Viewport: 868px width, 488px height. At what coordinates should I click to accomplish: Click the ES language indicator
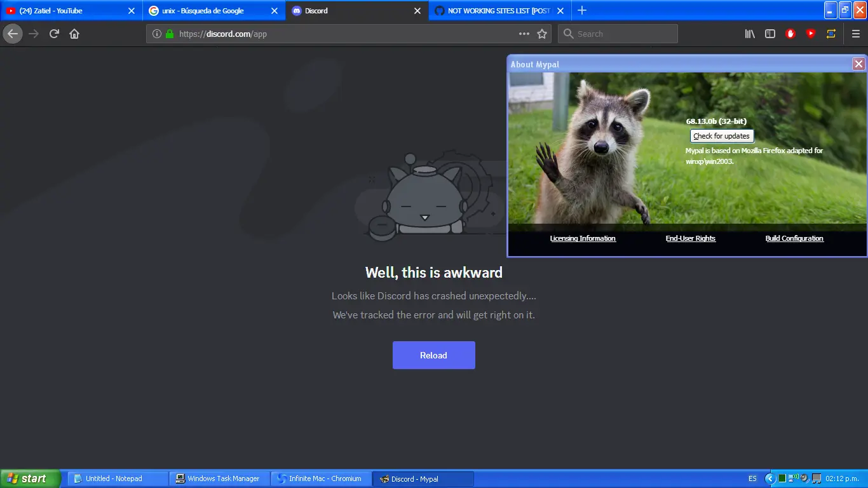point(752,478)
